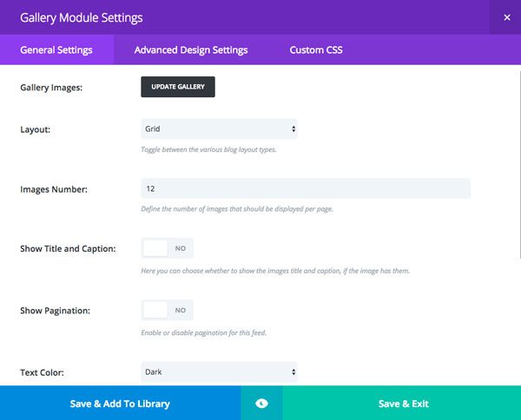Viewport: 521px width, 420px height.
Task: Click into the Images Number field
Action: pos(306,188)
